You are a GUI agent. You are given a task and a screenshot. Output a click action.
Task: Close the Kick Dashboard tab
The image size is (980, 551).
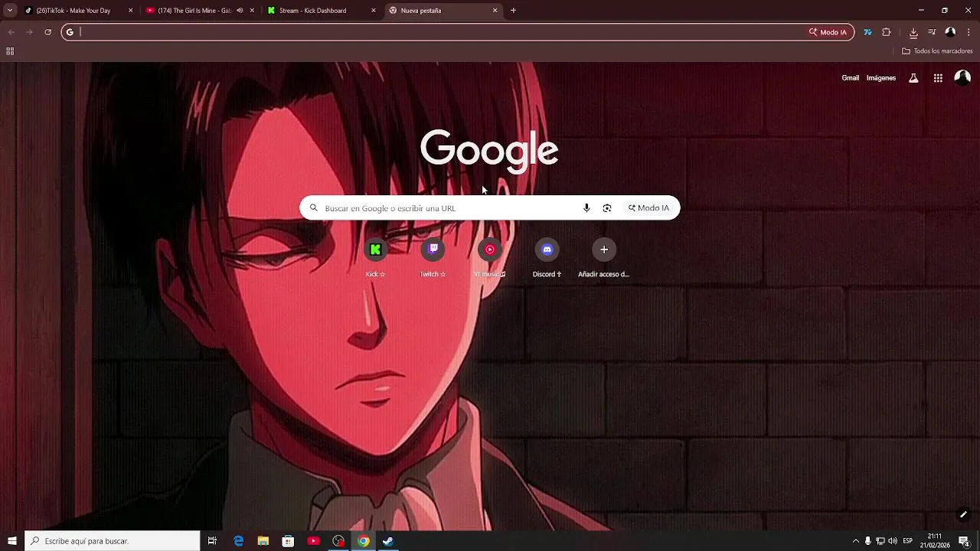[374, 11]
